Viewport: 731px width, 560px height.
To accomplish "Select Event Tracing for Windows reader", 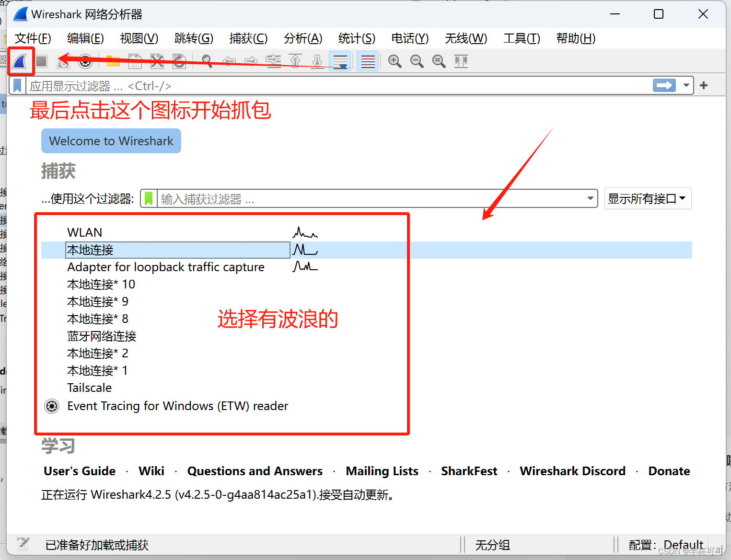I will pyautogui.click(x=178, y=406).
